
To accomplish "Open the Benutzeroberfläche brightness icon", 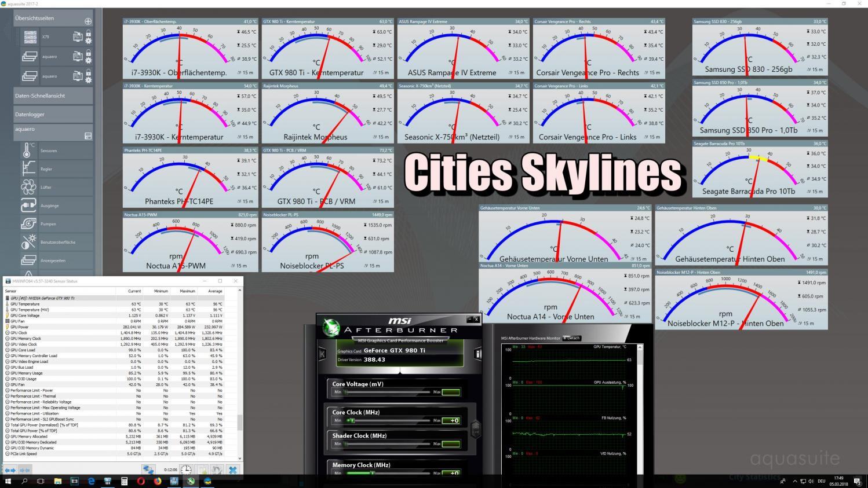I will click(28, 242).
